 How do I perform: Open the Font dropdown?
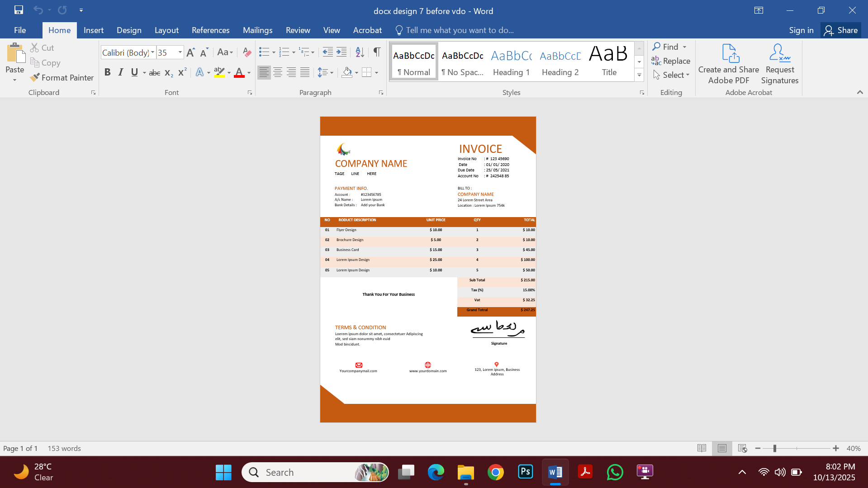pyautogui.click(x=152, y=52)
